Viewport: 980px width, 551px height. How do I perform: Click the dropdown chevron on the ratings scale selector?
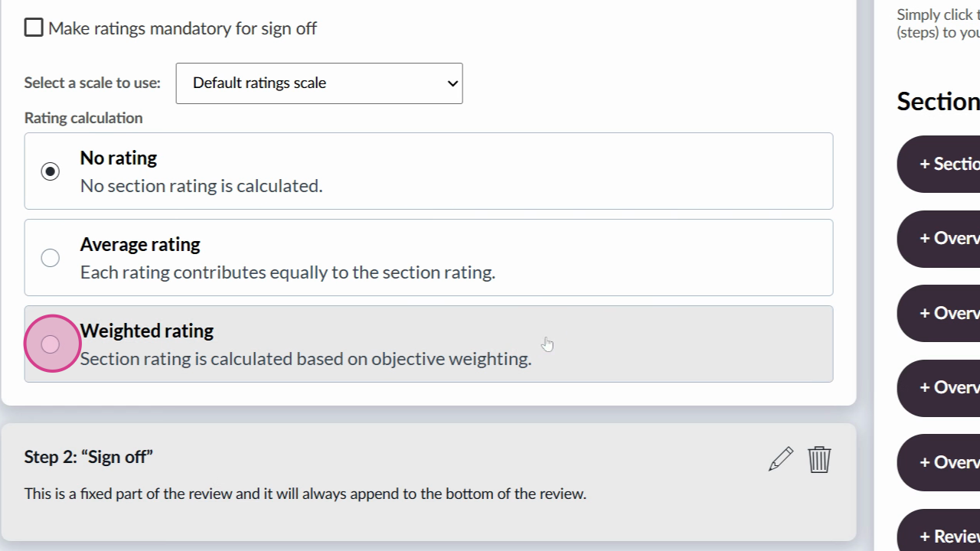[452, 83]
